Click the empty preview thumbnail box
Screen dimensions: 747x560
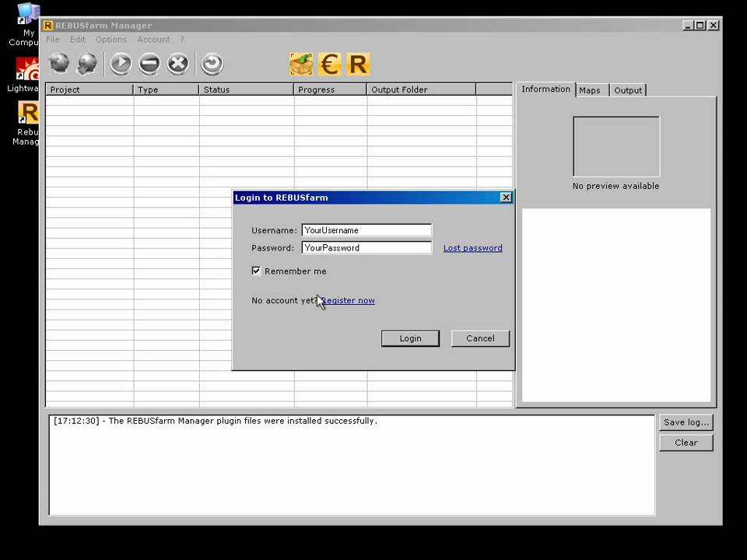(616, 147)
